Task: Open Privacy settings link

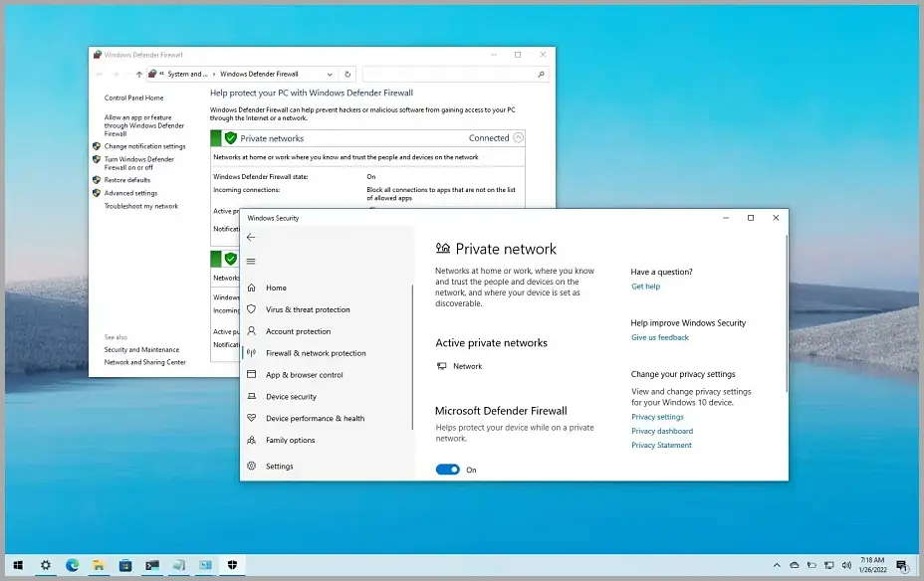Action: point(657,417)
